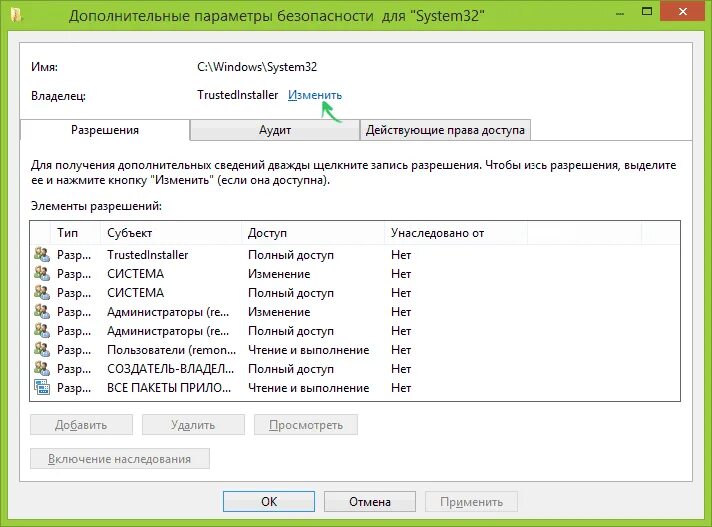Select the TrustedInstaller subject entry

[148, 255]
